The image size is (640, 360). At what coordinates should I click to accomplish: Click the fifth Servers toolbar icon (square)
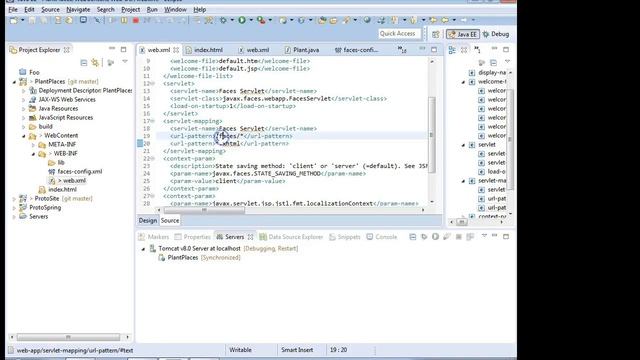click(458, 237)
